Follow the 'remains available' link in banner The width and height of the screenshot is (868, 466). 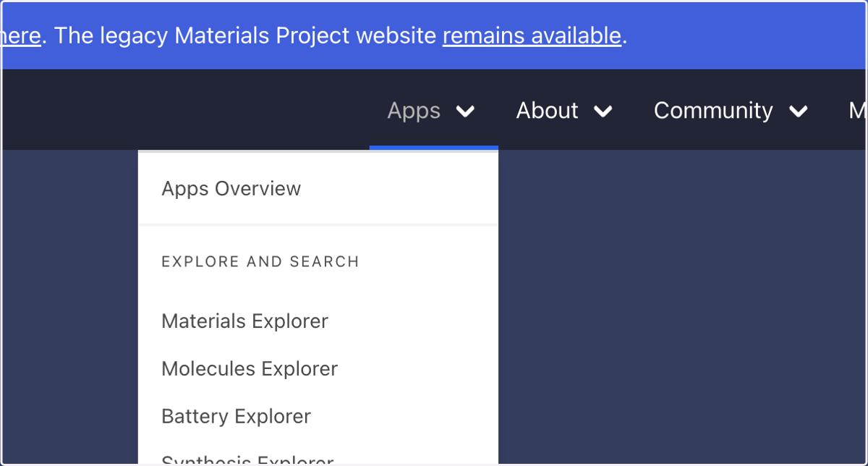(532, 35)
